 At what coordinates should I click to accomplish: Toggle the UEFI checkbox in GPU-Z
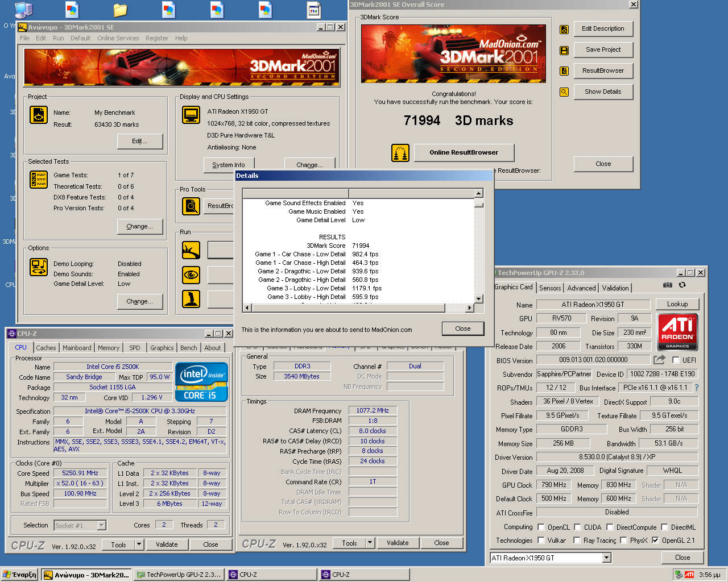[x=676, y=360]
